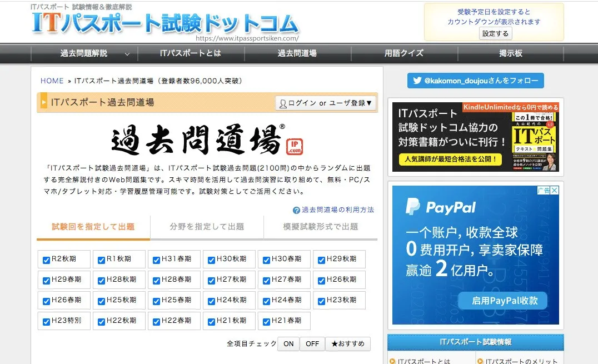The image size is (598, 364).
Task: Open ITパスポートのメリット sidebar link
Action: tap(521, 361)
